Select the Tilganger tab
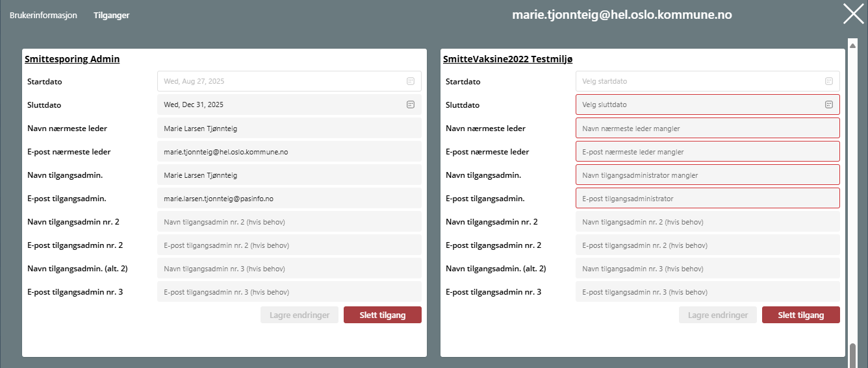 (111, 16)
